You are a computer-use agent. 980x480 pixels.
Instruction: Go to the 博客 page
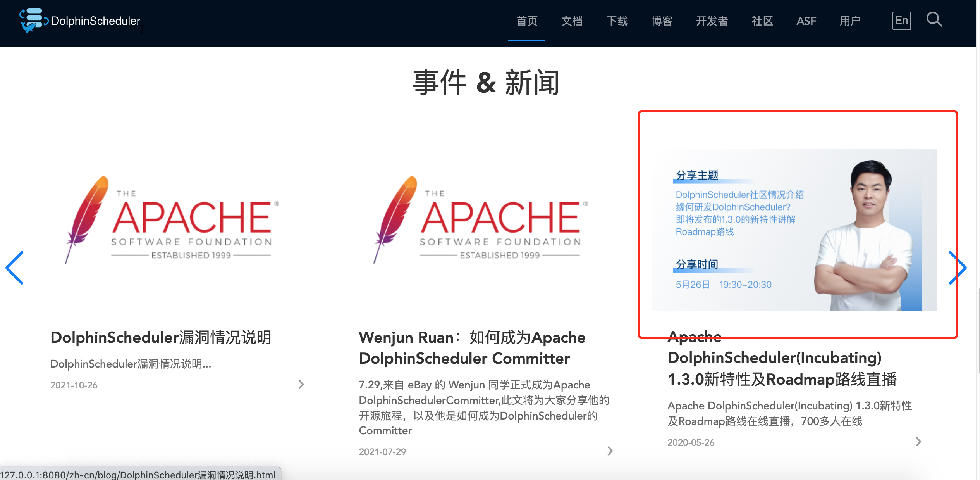662,21
